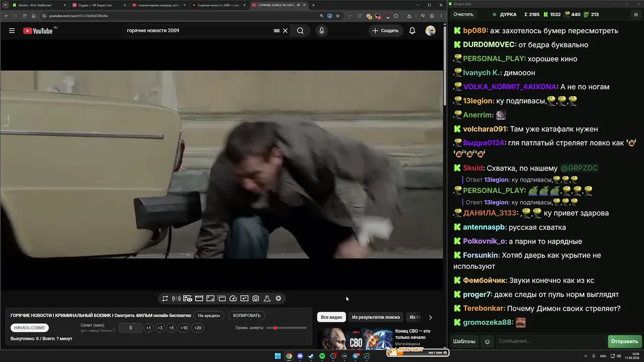The image size is (644, 362).
Task: Click НАЧАТЬ СПЛИТ button
Action: [30, 328]
